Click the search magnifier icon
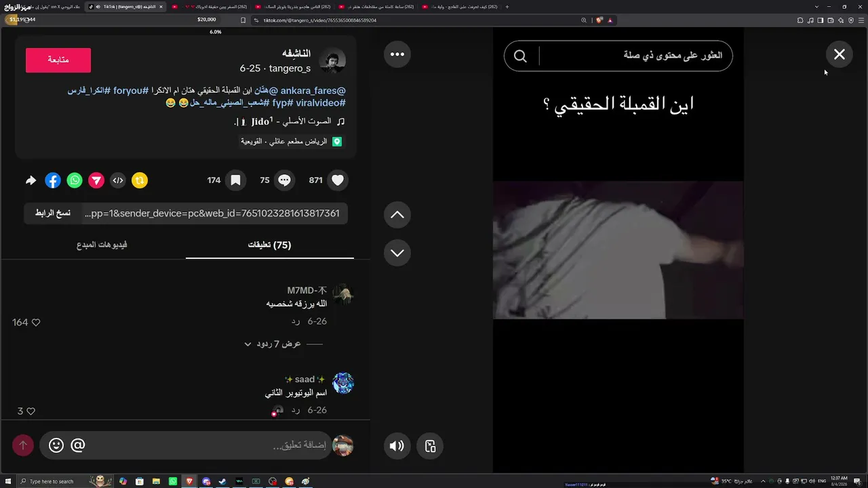 point(520,56)
